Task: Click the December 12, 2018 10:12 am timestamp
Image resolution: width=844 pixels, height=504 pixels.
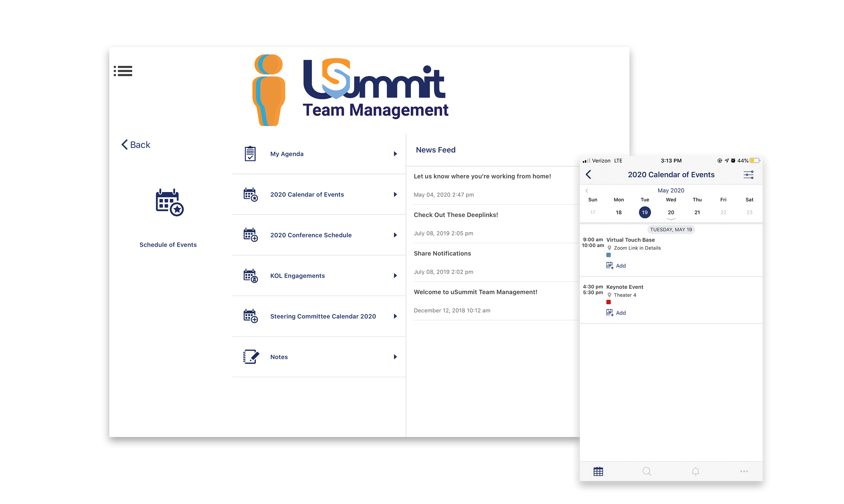Action: pos(452,310)
